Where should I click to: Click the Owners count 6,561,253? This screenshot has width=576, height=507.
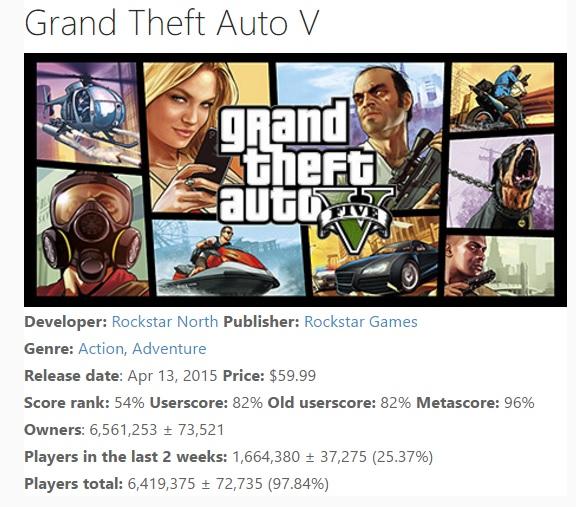click(x=123, y=430)
